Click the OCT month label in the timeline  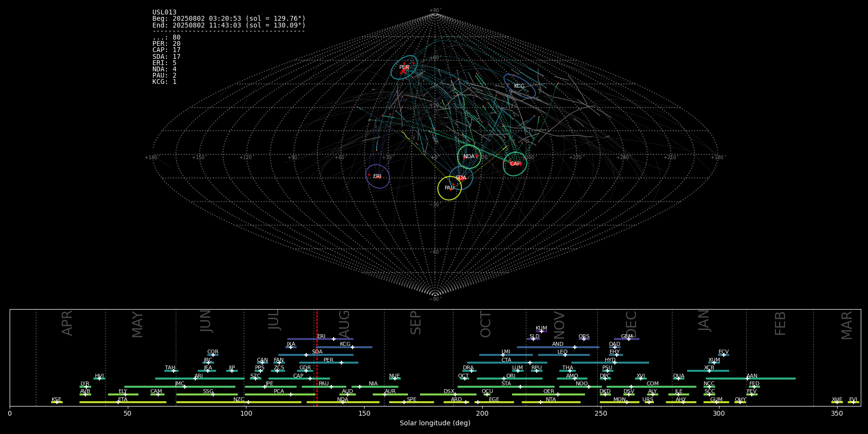486,324
